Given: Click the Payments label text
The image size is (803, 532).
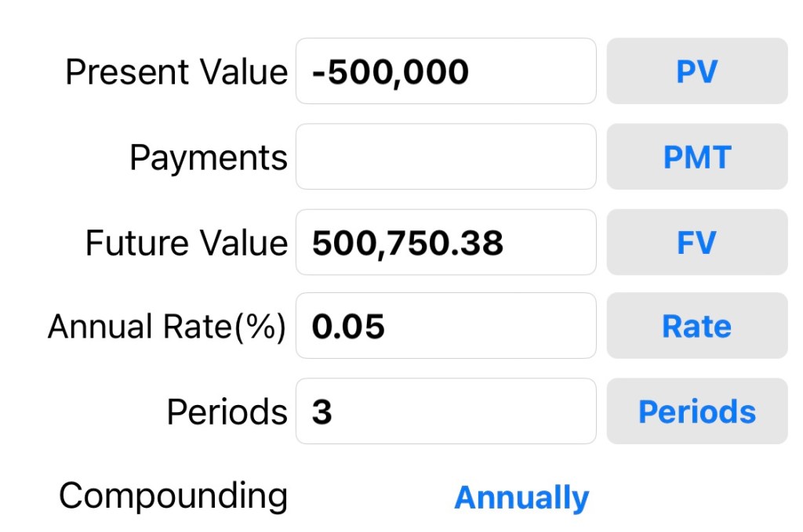Looking at the screenshot, I should 209,157.
